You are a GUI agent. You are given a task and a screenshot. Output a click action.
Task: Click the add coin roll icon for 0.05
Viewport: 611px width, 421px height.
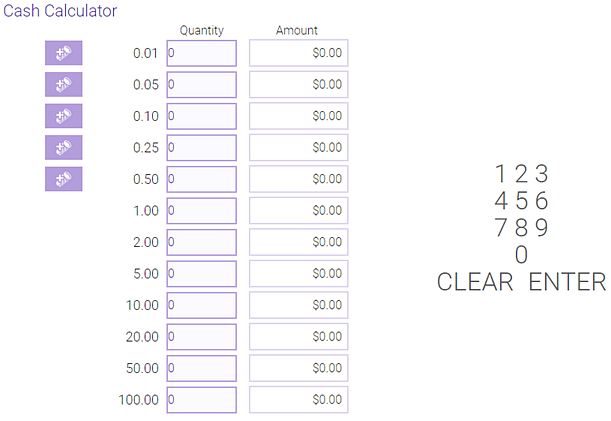point(64,84)
